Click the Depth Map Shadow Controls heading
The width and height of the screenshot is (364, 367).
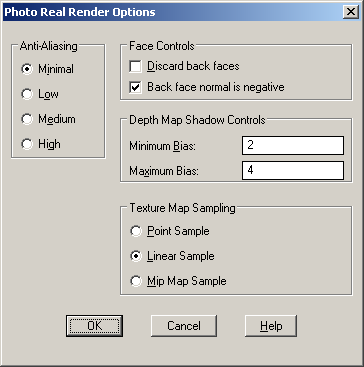(197, 120)
